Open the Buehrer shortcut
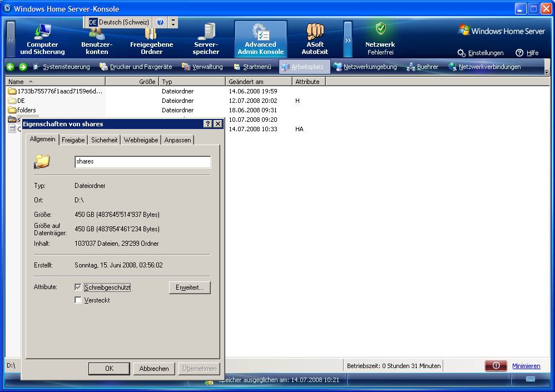Viewport: 555px width, 392px height. pyautogui.click(x=423, y=67)
